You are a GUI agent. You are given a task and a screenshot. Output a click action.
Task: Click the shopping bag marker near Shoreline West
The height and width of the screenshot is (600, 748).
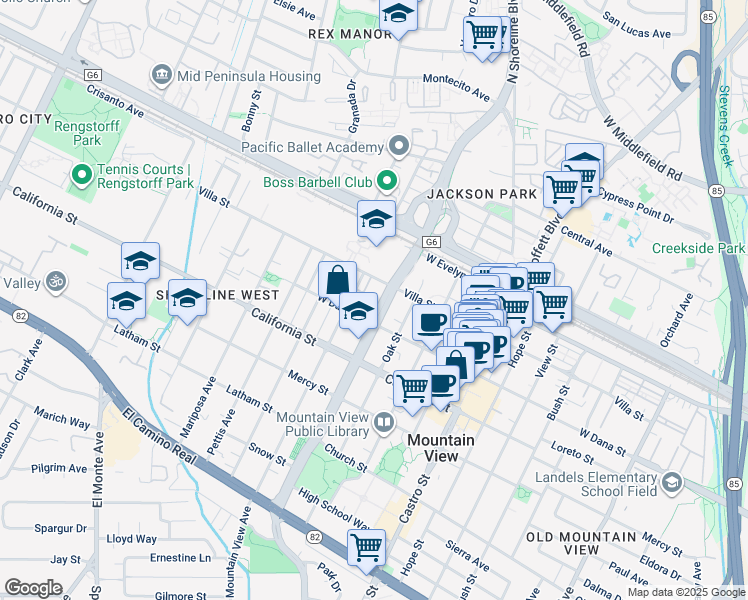point(338,280)
